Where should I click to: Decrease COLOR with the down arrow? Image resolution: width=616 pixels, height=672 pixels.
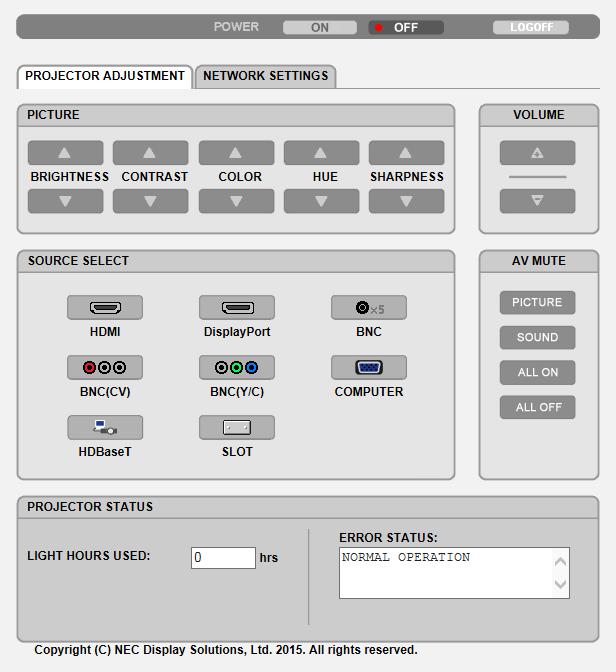(x=237, y=201)
